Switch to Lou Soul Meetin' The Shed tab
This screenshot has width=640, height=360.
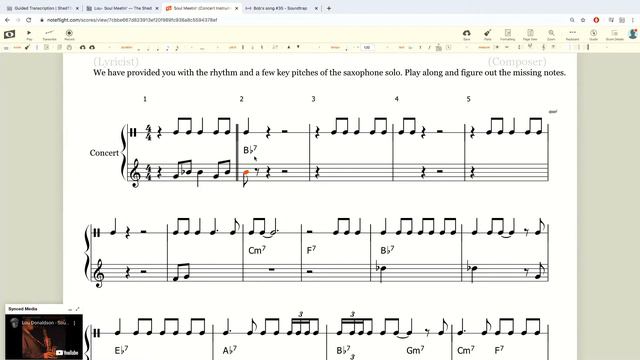(123, 8)
